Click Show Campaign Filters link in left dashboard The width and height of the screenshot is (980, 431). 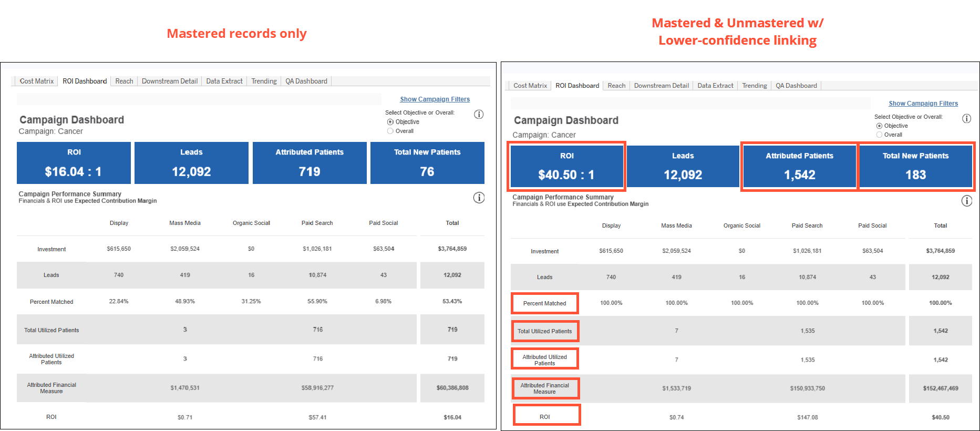click(435, 99)
